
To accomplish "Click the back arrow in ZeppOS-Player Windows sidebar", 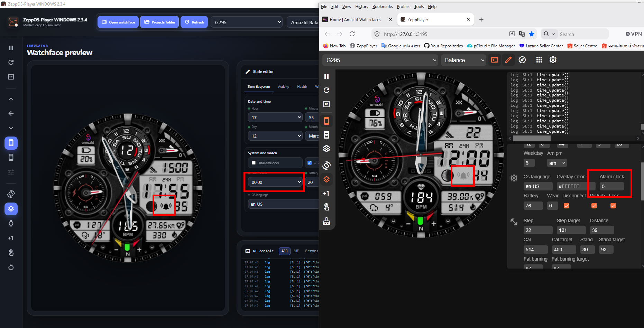I will click(11, 113).
